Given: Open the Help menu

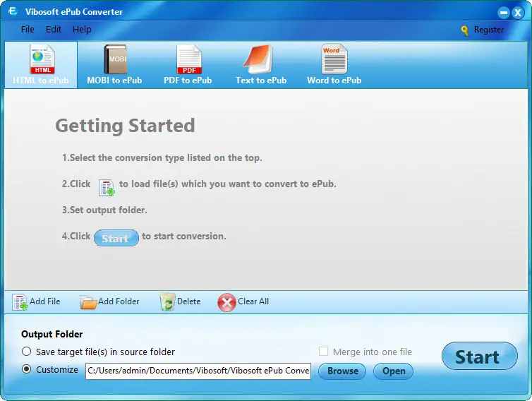Looking at the screenshot, I should 82,30.
